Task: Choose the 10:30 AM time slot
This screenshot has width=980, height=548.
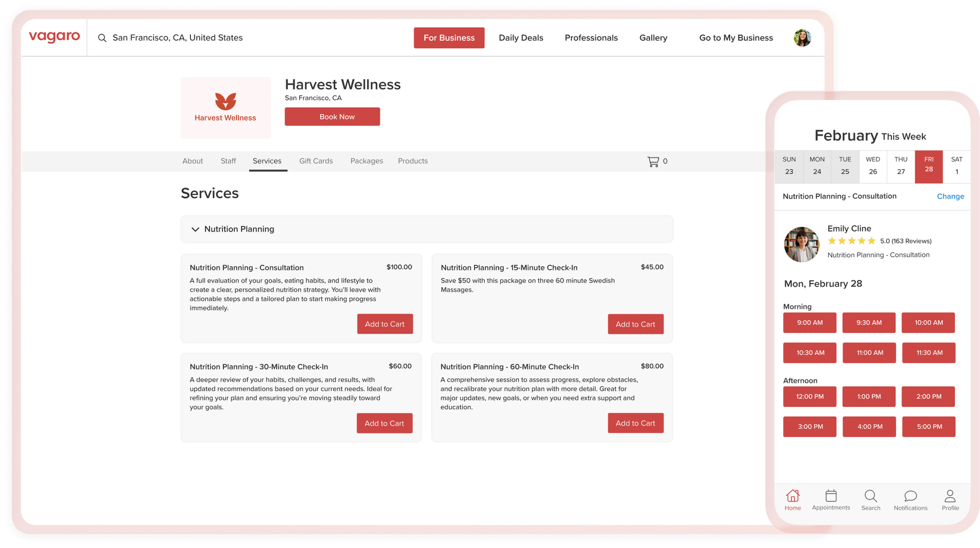Action: pos(810,353)
